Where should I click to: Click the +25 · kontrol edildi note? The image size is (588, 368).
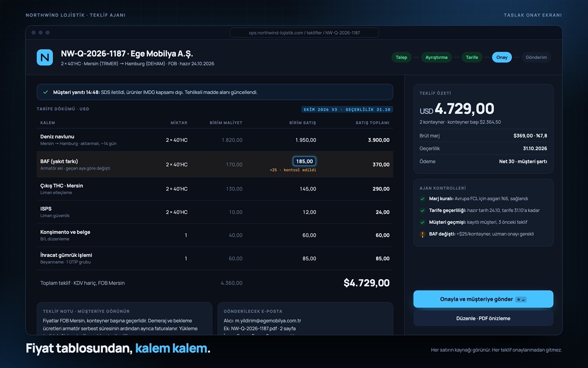[x=293, y=170]
